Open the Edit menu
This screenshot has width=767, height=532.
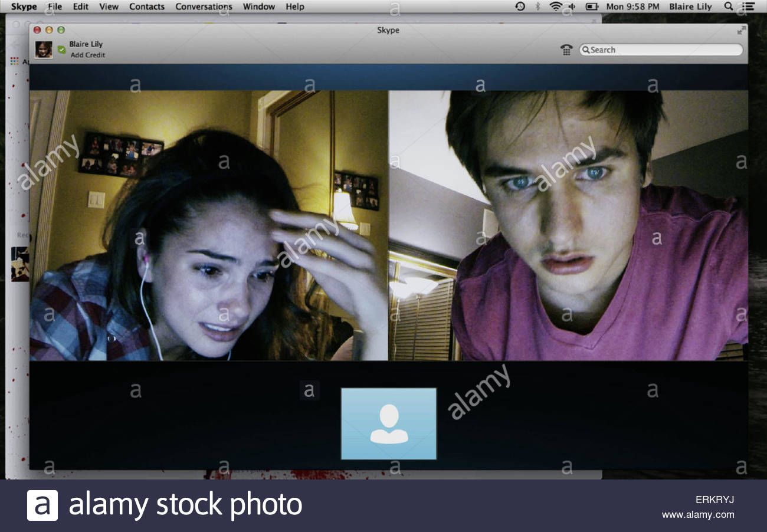click(x=81, y=6)
